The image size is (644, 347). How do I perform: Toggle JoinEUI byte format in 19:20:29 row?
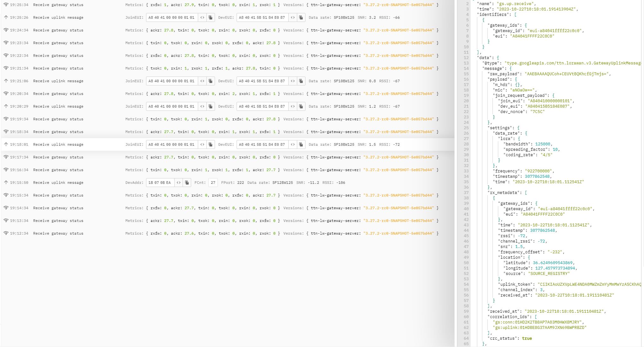202,106
